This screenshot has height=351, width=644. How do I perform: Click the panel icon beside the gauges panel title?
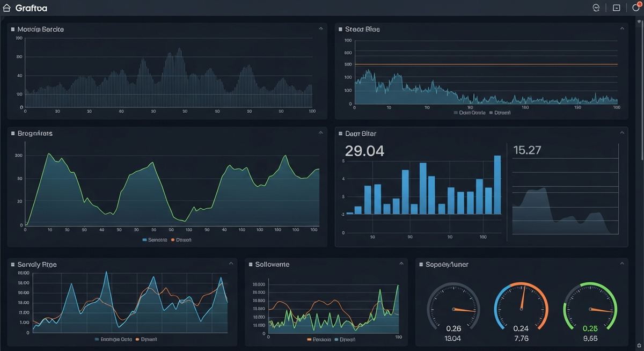coord(421,264)
